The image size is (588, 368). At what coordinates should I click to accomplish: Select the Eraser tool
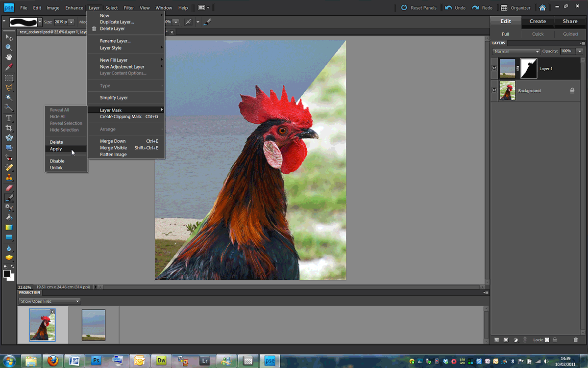(9, 188)
